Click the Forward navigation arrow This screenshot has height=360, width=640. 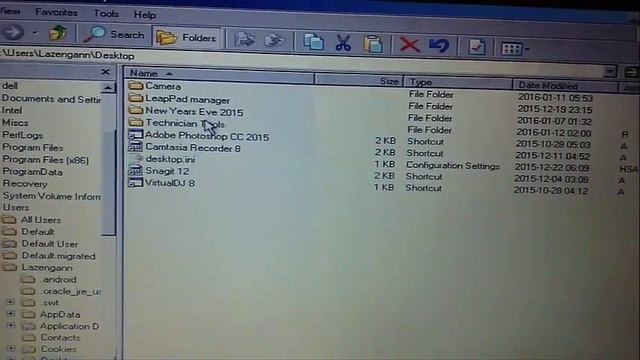pos(13,32)
